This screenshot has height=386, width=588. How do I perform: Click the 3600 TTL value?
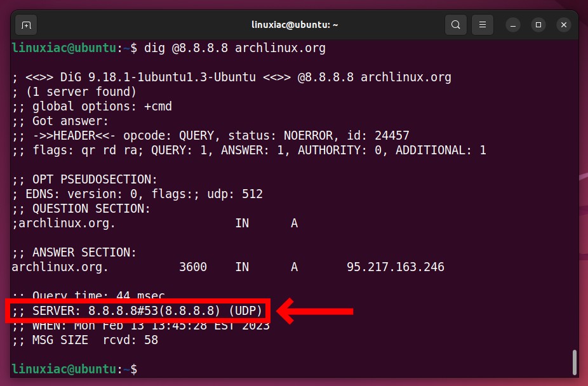193,267
